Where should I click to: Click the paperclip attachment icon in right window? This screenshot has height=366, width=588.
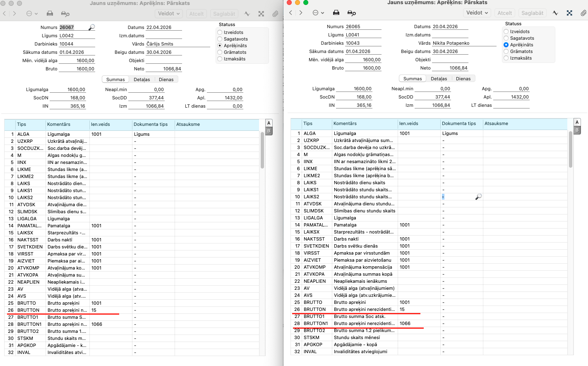click(x=583, y=13)
